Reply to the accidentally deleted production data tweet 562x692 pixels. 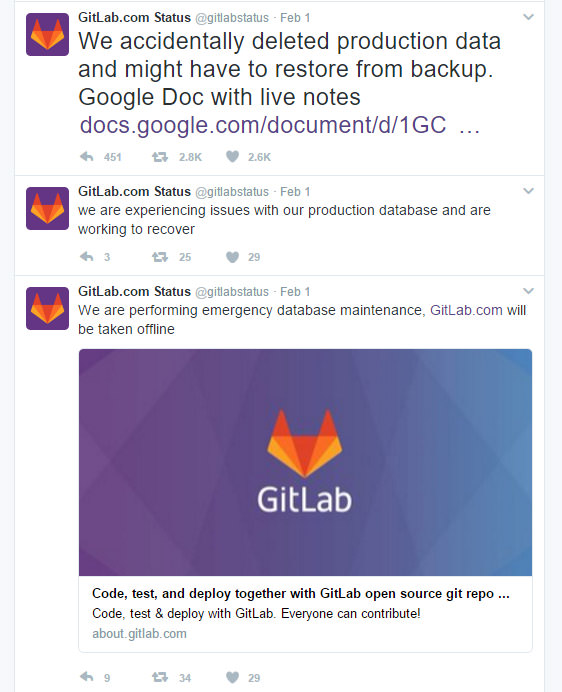click(87, 157)
